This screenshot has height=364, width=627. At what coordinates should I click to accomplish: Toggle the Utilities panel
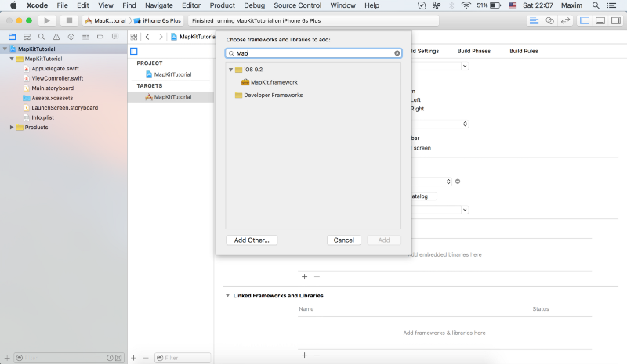(x=616, y=20)
